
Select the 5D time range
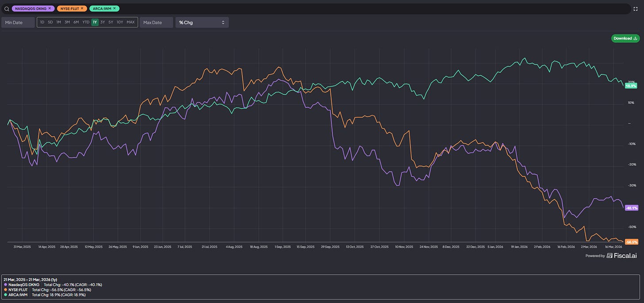pos(50,22)
